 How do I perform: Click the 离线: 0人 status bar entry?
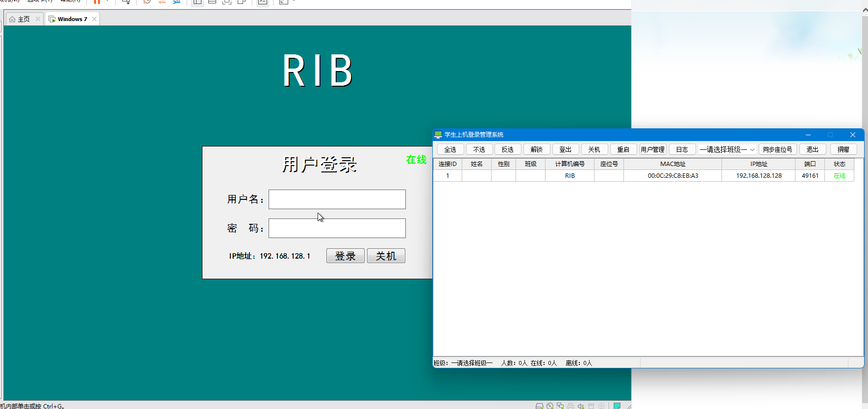click(x=579, y=363)
